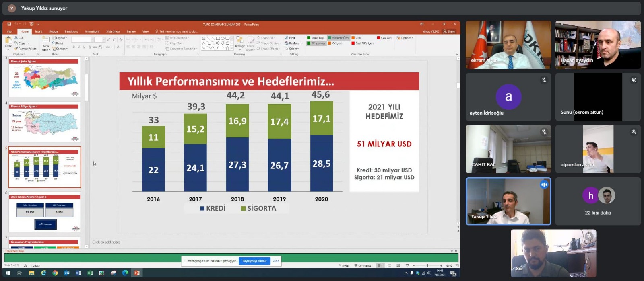The height and width of the screenshot is (281, 644).
Task: Toggle the Comments pane in status bar
Action: [363, 265]
